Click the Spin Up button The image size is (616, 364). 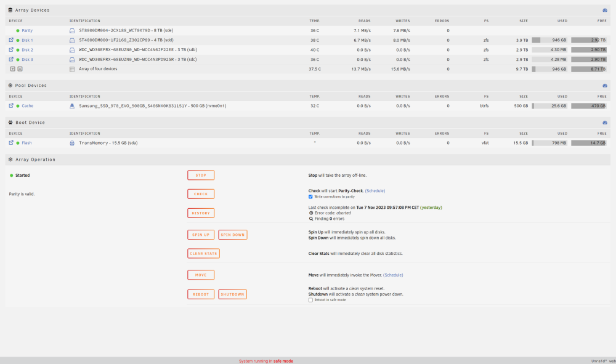click(201, 235)
